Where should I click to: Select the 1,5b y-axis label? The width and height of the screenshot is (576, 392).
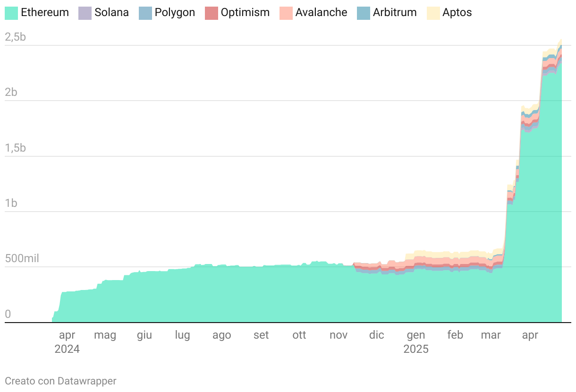tap(15, 148)
